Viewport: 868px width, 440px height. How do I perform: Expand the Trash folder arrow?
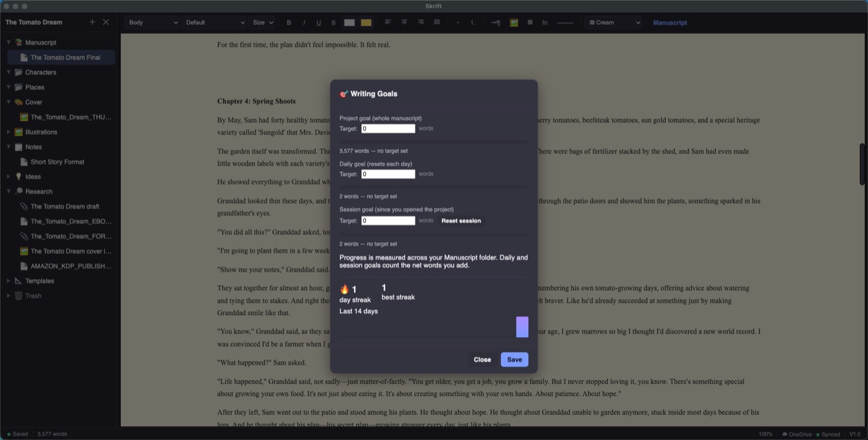9,296
